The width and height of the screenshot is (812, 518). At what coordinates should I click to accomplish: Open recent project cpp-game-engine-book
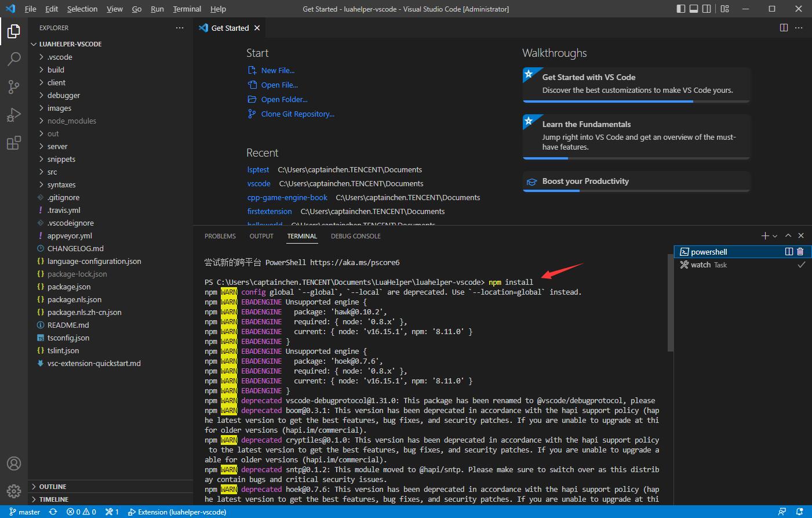pos(287,197)
